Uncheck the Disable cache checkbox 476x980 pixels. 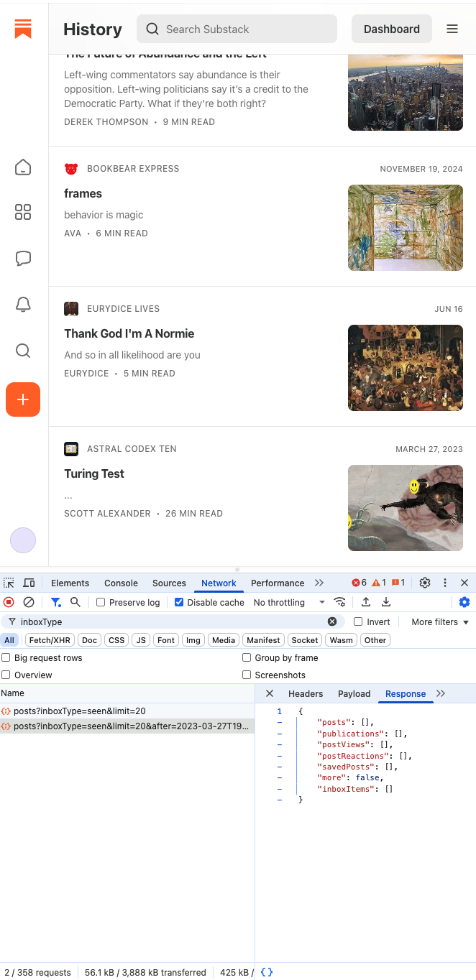point(179,602)
